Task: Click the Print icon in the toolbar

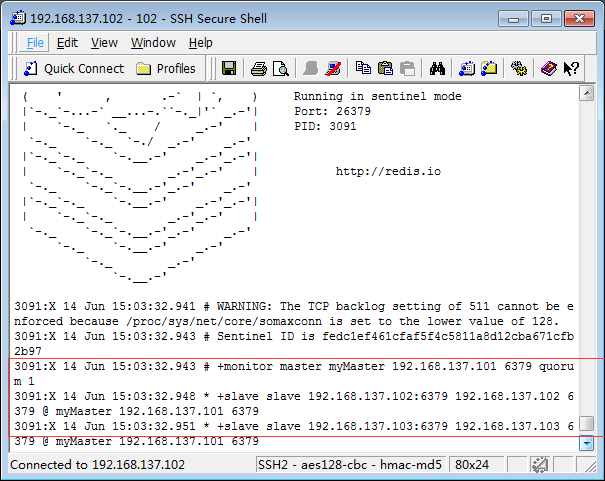Action: coord(259,69)
